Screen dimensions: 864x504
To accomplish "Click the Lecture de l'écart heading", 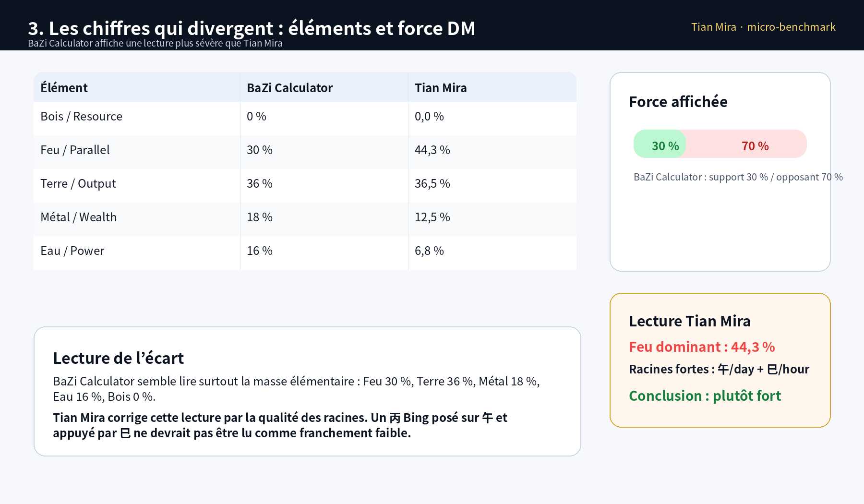I will (118, 358).
